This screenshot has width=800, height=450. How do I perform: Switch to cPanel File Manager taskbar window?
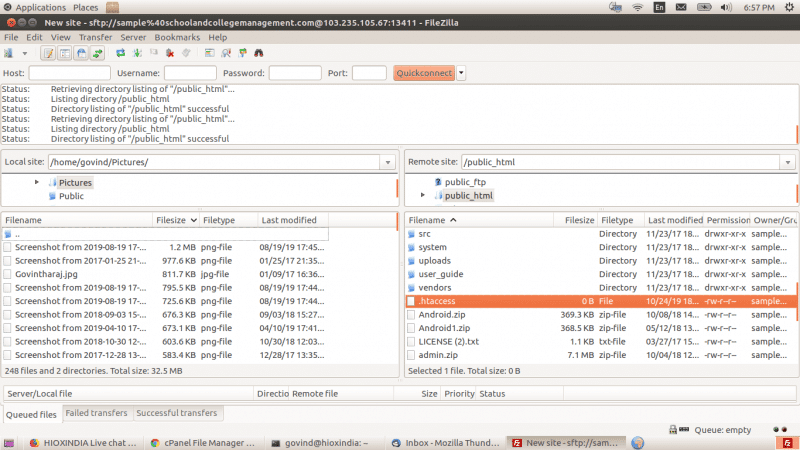coord(203,443)
